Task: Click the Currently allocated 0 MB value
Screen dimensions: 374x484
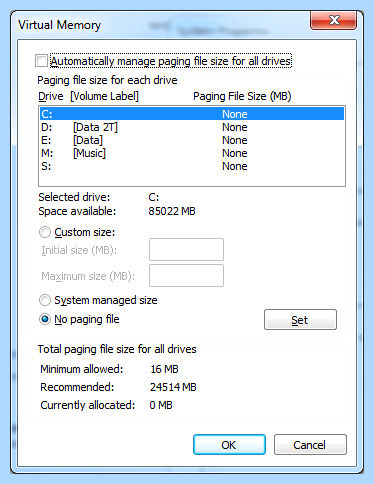Action: pyautogui.click(x=161, y=405)
